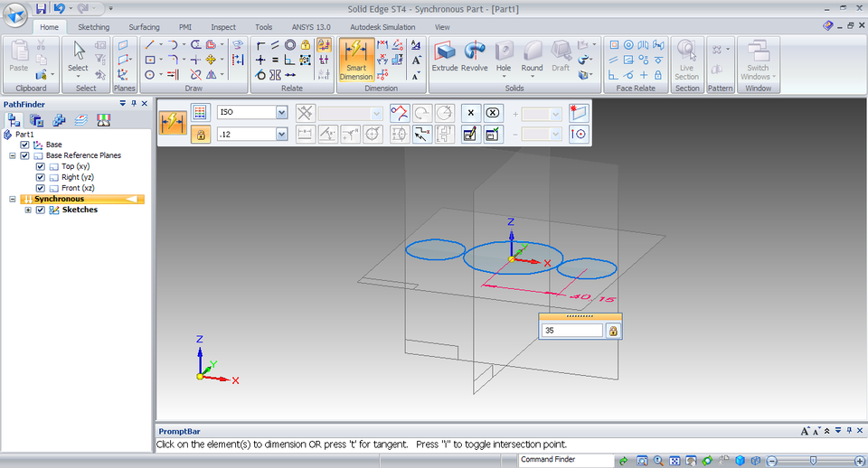Toggle the dimension lock in command bar

201,135
